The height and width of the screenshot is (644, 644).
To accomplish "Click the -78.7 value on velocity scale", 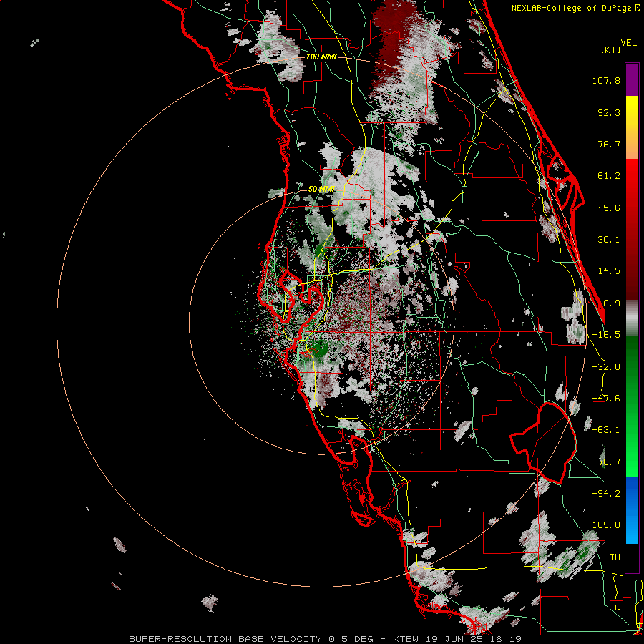I will tap(606, 462).
